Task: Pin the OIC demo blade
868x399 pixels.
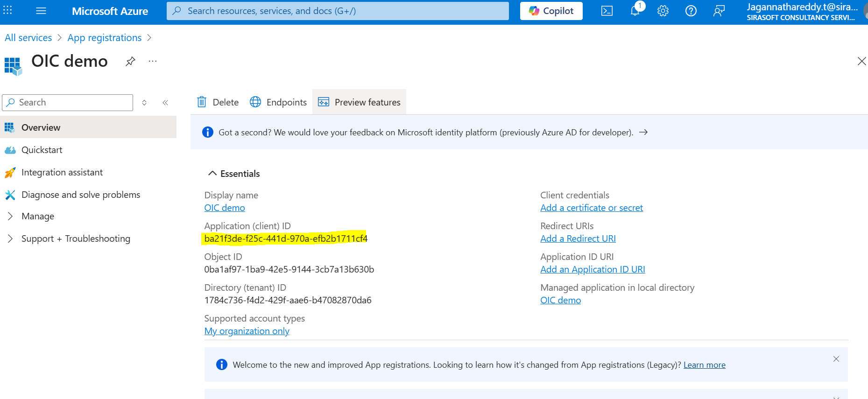Action: [130, 61]
